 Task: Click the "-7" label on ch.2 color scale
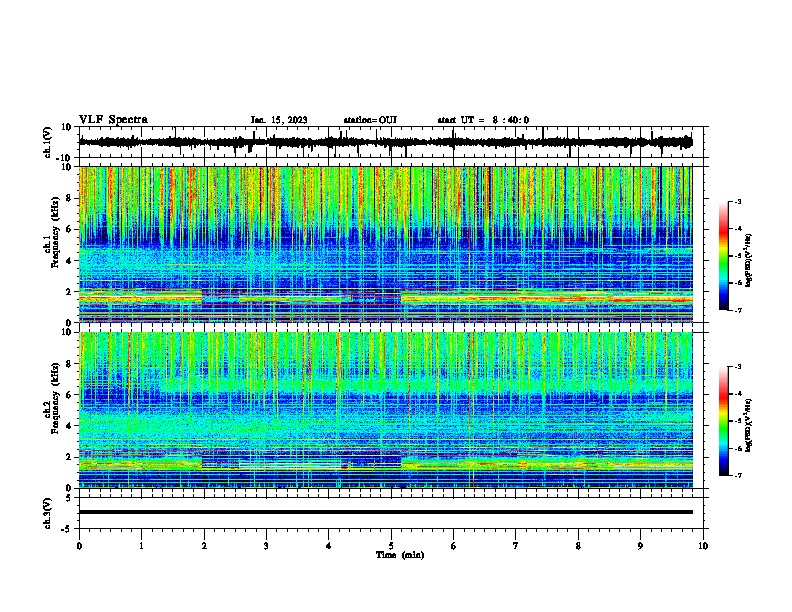click(x=737, y=475)
